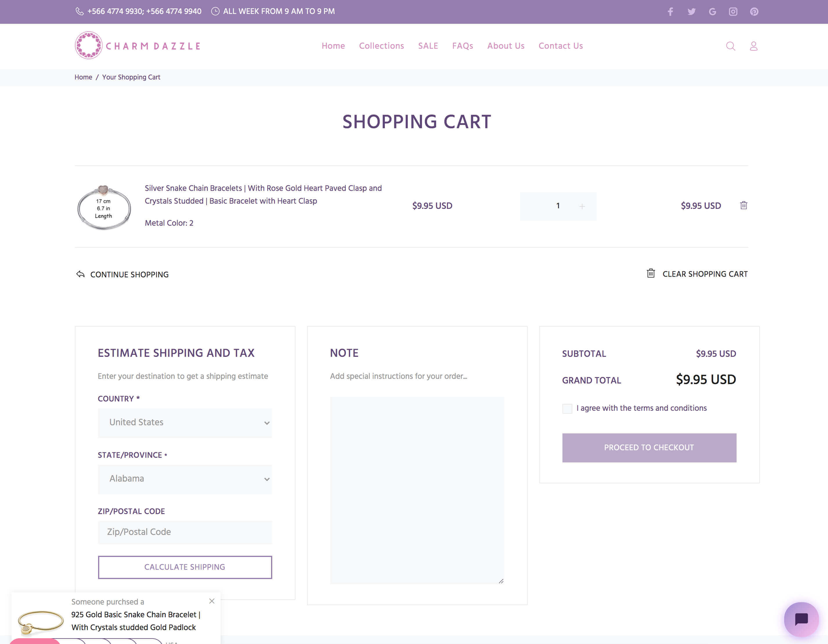Click Proceed to Checkout button
The width and height of the screenshot is (828, 644).
(x=649, y=448)
